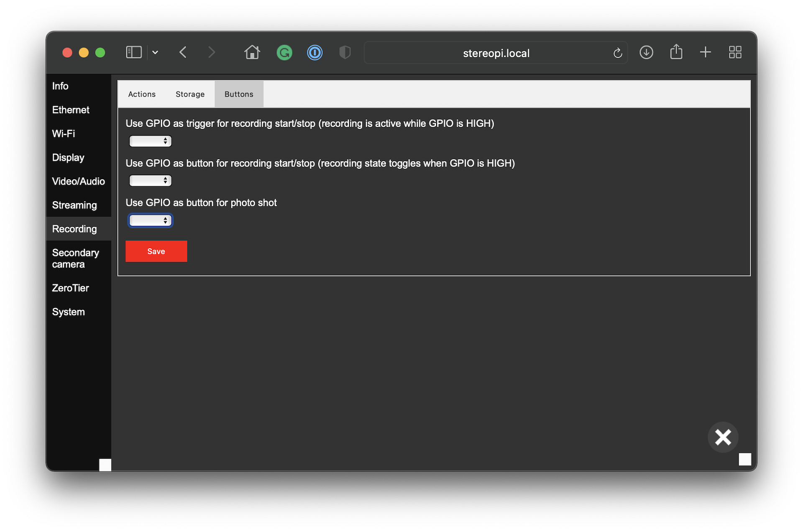This screenshot has height=532, width=803.
Task: Open the recording toggle button GPIO dropdown
Action: pos(150,181)
